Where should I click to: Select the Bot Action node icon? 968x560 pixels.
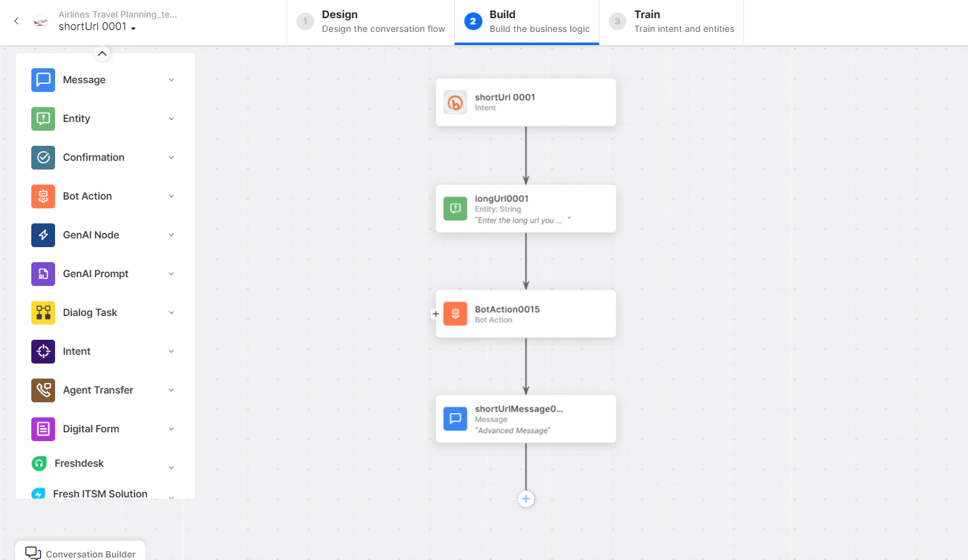click(x=43, y=196)
